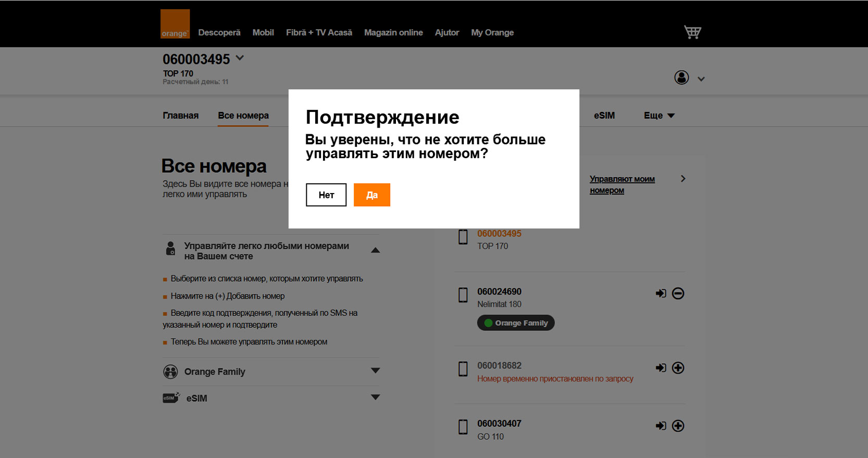Open the shopping cart

point(692,32)
